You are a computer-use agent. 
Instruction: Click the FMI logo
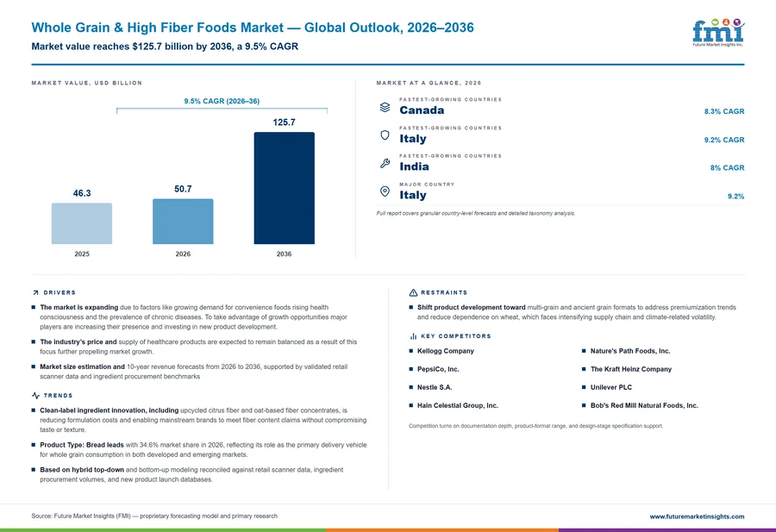[x=718, y=33]
